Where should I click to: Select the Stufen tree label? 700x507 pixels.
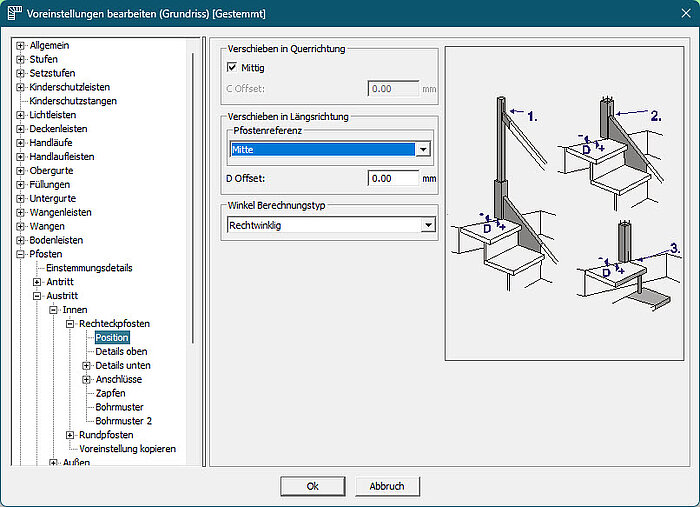pyautogui.click(x=43, y=59)
